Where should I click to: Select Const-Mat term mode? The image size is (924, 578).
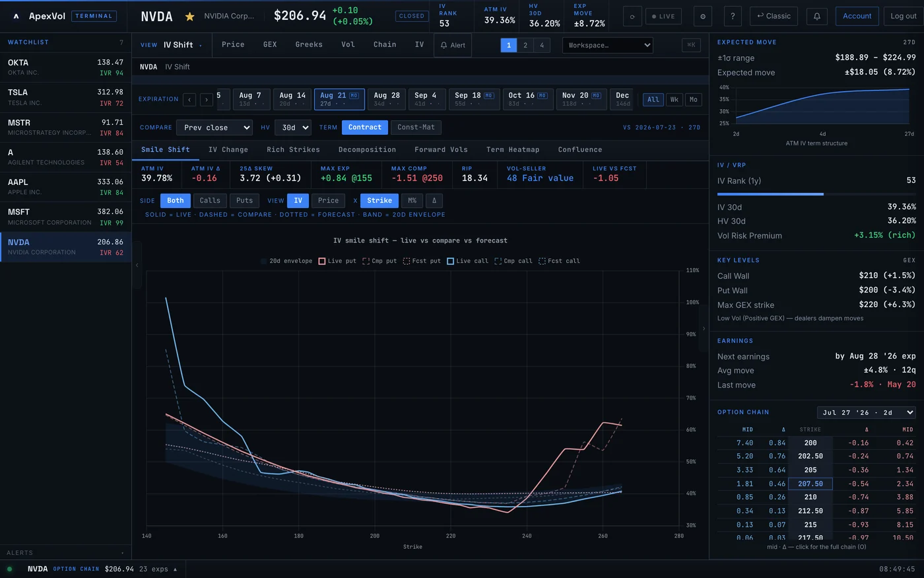[416, 127]
